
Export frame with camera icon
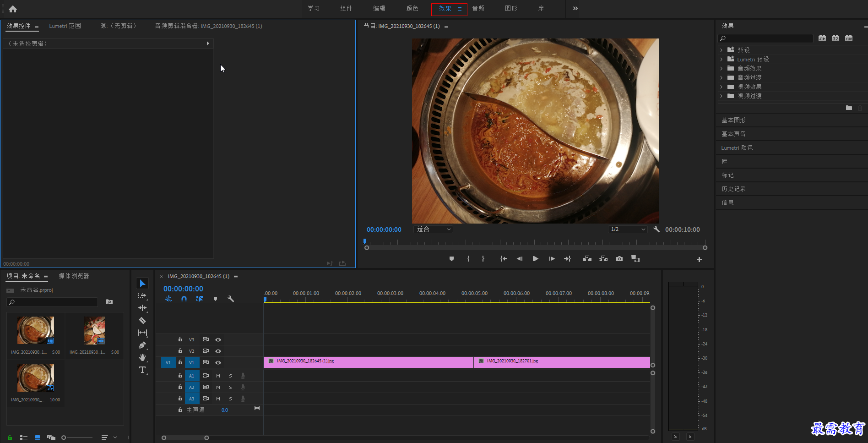[x=619, y=259]
